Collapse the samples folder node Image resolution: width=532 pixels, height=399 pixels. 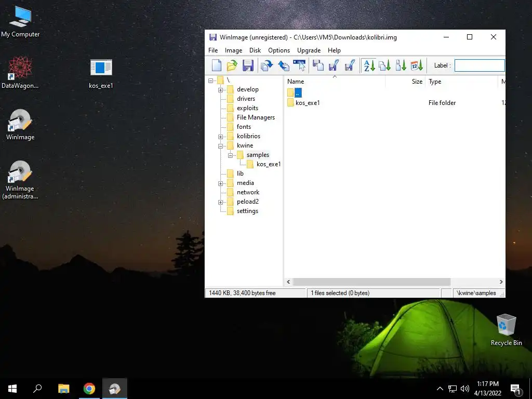coord(230,155)
